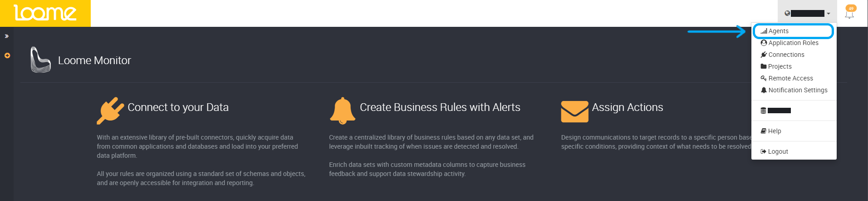
Task: Click the orange plug Connect icon
Action: (110, 111)
